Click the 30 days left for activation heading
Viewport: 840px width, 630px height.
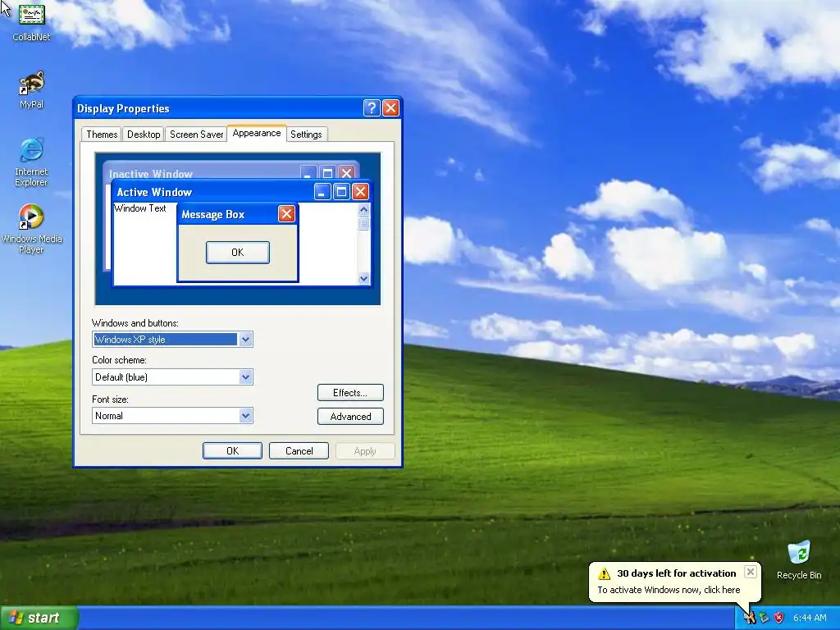pyautogui.click(x=677, y=573)
